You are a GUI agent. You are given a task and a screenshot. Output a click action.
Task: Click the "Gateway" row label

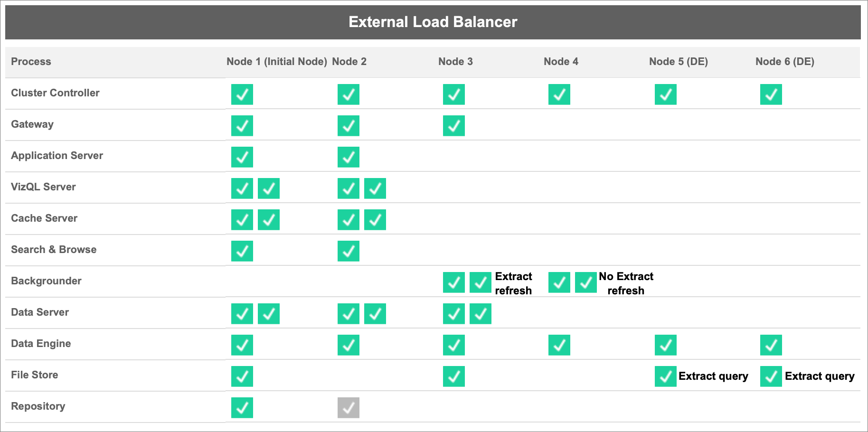32,124
